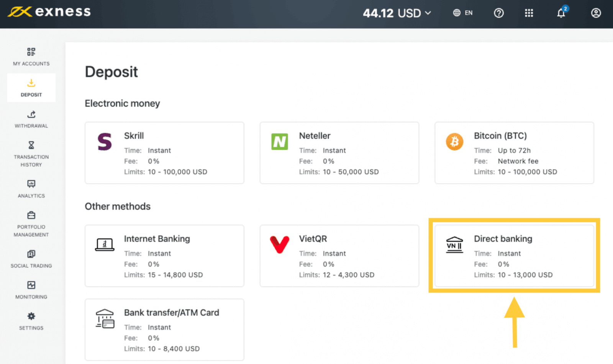
Task: Open ANALYTICS menu label
Action: pyautogui.click(x=31, y=196)
